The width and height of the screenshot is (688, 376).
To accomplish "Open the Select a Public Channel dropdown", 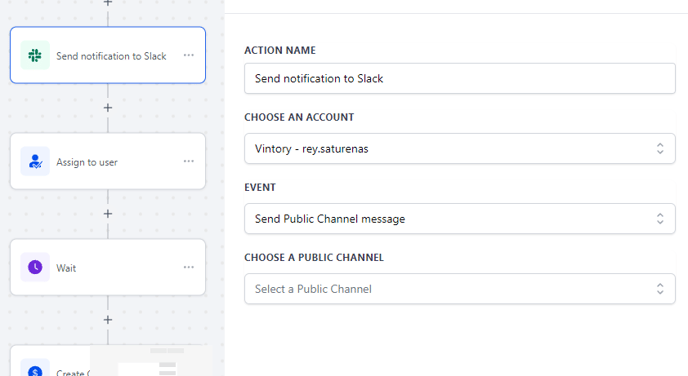I will tap(460, 289).
